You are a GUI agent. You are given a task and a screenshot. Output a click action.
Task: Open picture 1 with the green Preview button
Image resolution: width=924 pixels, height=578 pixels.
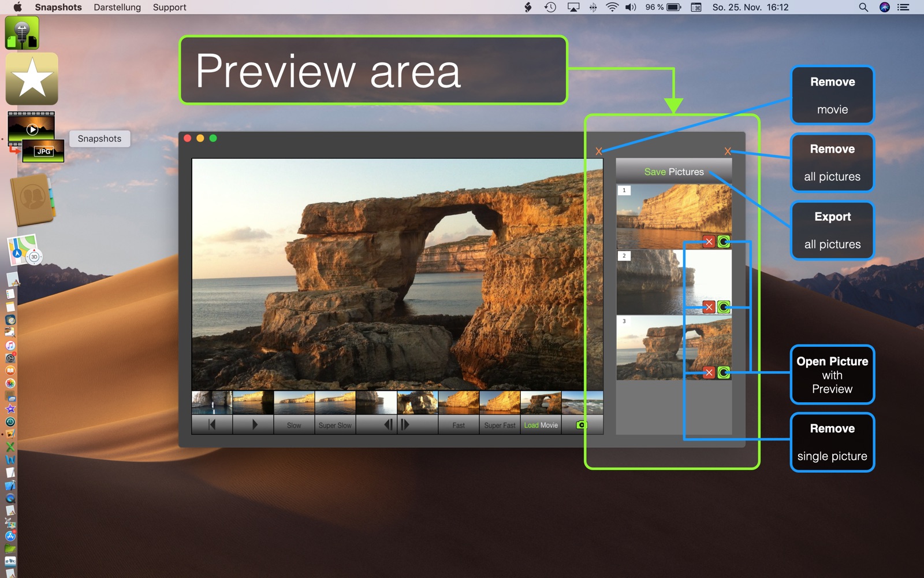(x=724, y=242)
